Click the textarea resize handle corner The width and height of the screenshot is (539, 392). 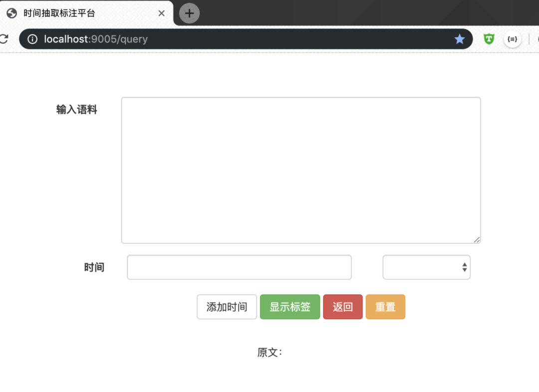tap(477, 239)
